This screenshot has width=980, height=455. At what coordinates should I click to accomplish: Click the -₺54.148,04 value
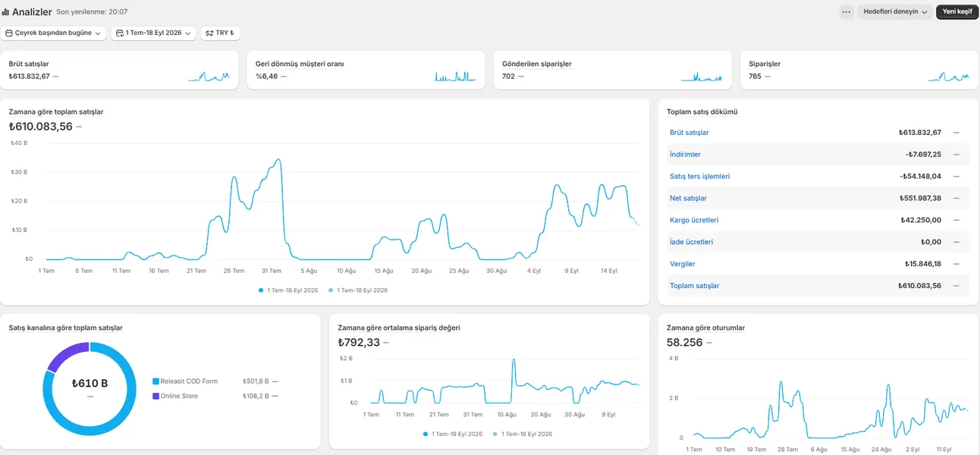[x=920, y=177]
